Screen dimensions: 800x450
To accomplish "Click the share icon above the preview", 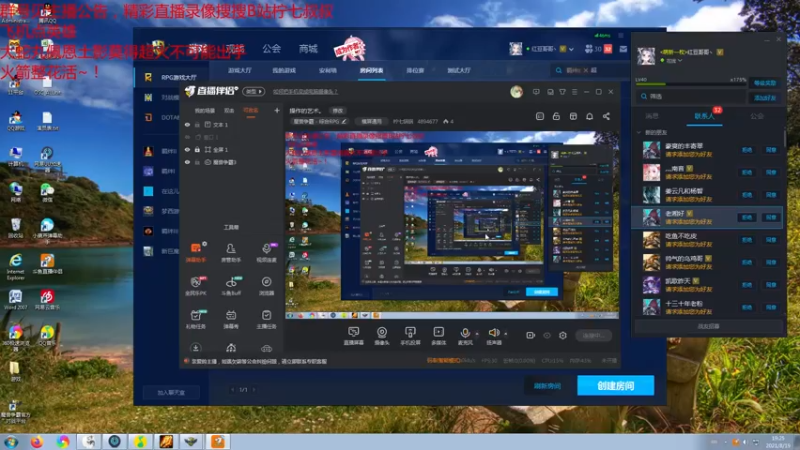I will (606, 116).
